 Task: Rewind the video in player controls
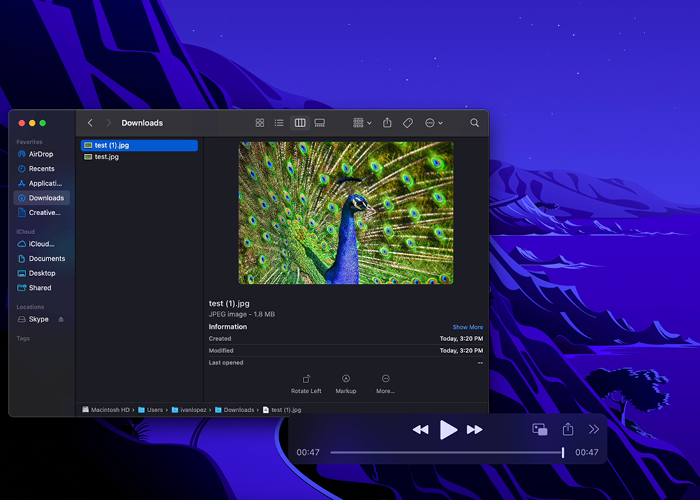pos(420,429)
